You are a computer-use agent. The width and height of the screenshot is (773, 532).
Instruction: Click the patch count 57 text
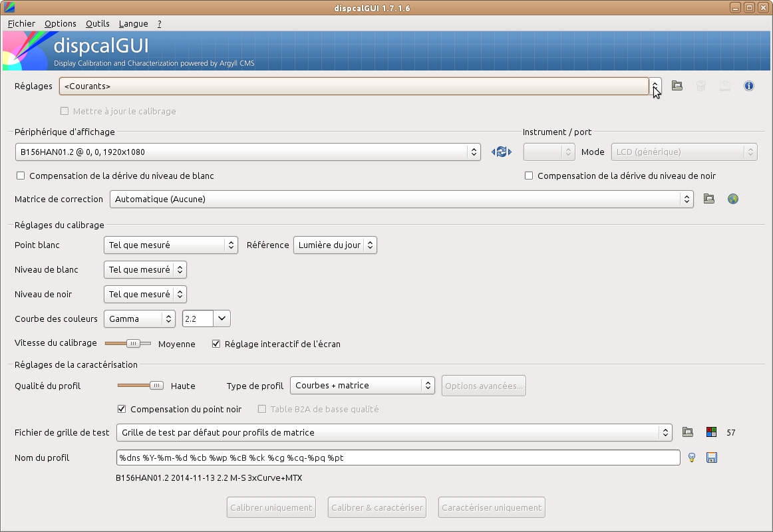731,432
